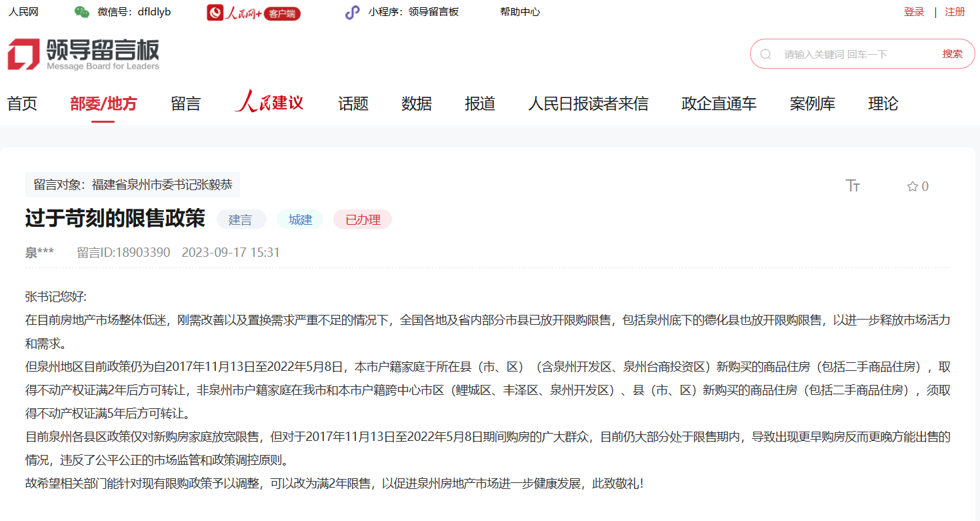Open the 案例库 section
Image resolution: width=980 pixels, height=521 pixels.
click(812, 103)
